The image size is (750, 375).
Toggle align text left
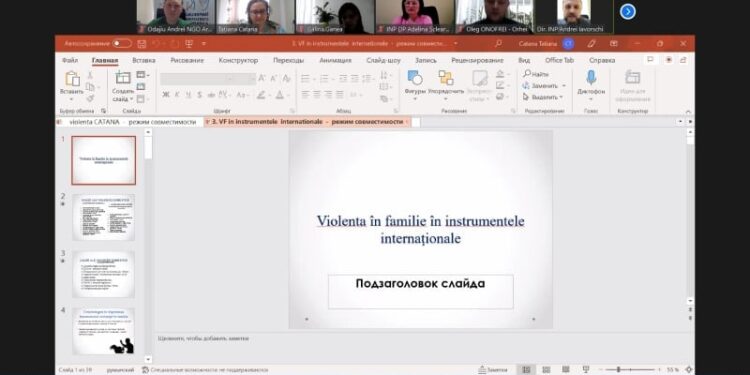[305, 95]
